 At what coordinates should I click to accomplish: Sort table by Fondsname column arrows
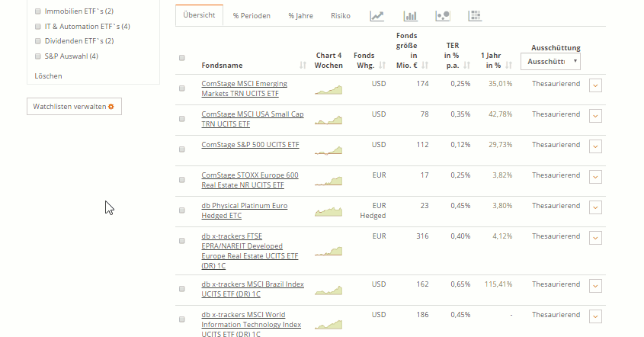tap(303, 66)
